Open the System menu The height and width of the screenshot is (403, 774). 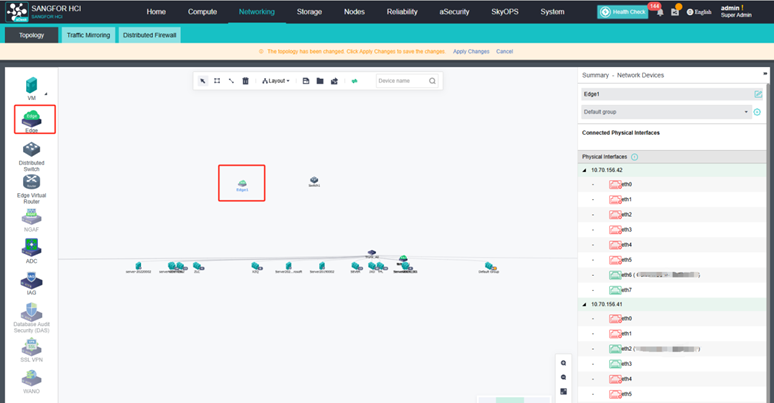click(x=552, y=12)
